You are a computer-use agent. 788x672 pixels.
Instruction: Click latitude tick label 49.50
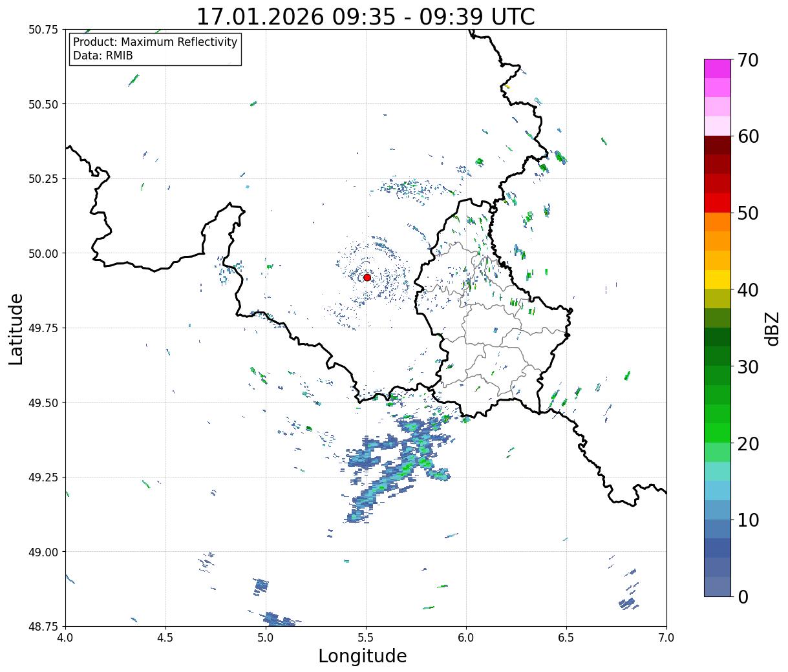[43, 403]
